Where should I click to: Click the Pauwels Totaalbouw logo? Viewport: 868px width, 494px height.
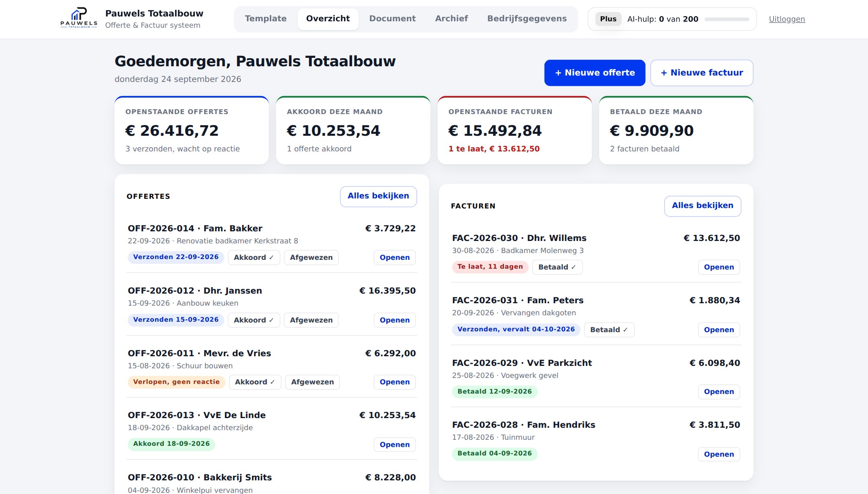[79, 18]
